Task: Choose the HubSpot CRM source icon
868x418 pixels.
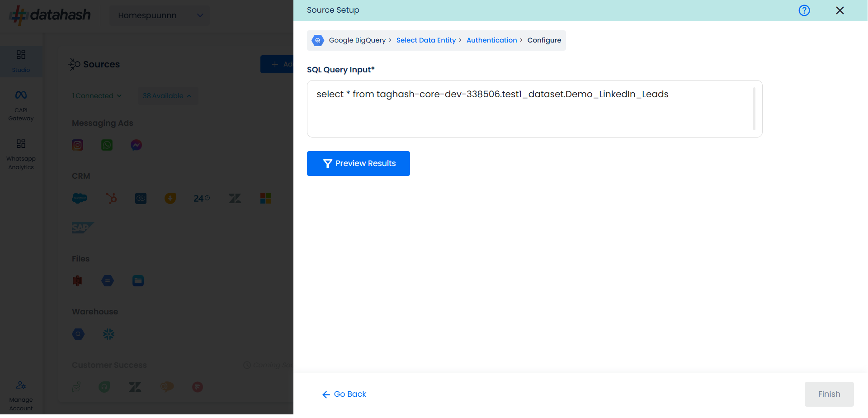Action: [x=111, y=198]
